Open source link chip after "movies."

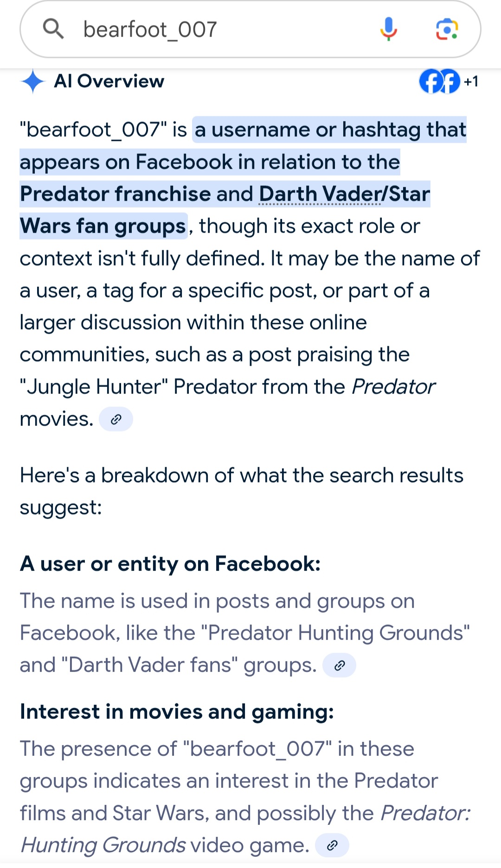[x=116, y=419]
